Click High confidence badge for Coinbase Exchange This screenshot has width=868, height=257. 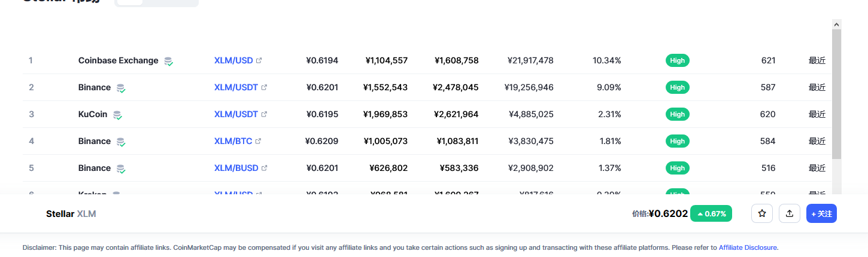coord(678,60)
